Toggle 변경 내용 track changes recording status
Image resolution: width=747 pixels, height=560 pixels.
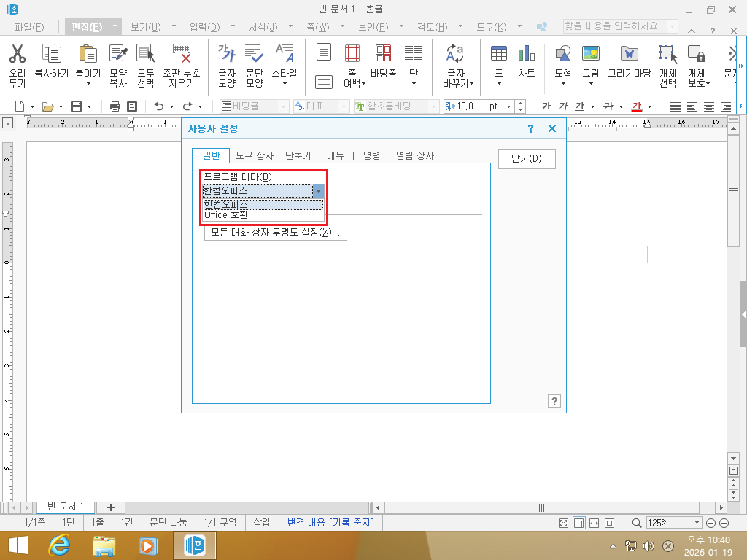[x=330, y=523]
